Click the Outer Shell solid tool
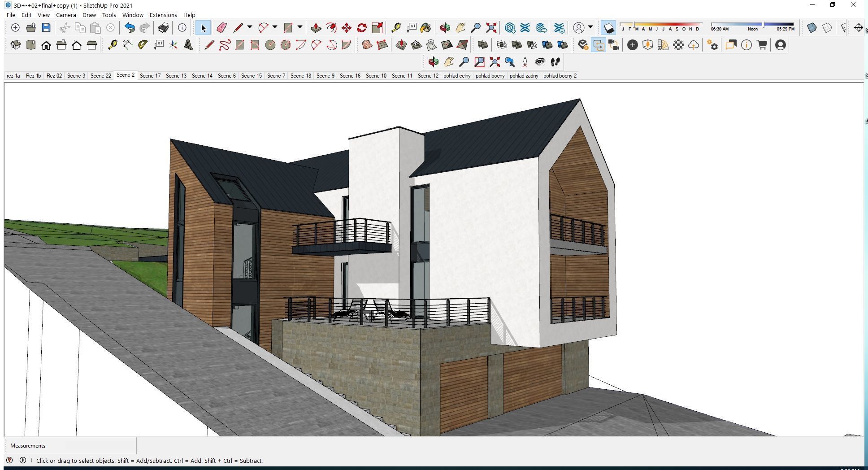The width and height of the screenshot is (868, 470). tap(482, 45)
